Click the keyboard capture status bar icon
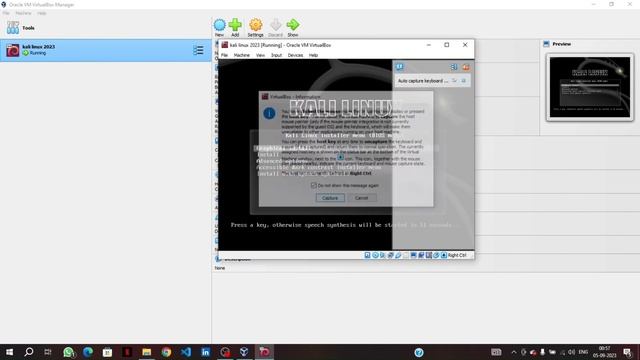Image resolution: width=640 pixels, height=360 pixels. click(444, 255)
